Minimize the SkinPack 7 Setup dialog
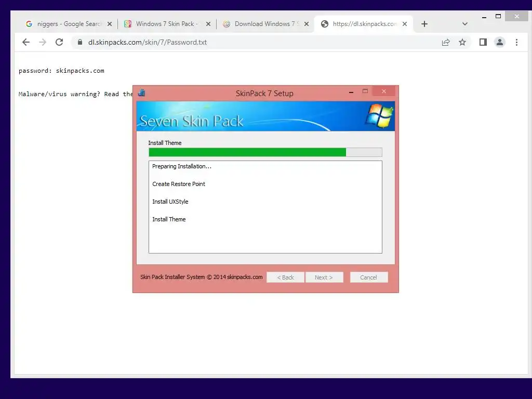The width and height of the screenshot is (532, 399). tap(351, 91)
